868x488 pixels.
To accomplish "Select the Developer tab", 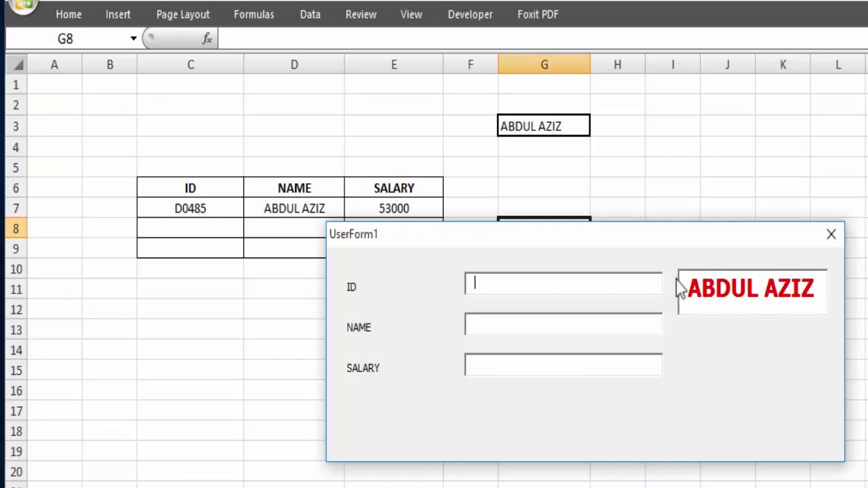I will 470,14.
